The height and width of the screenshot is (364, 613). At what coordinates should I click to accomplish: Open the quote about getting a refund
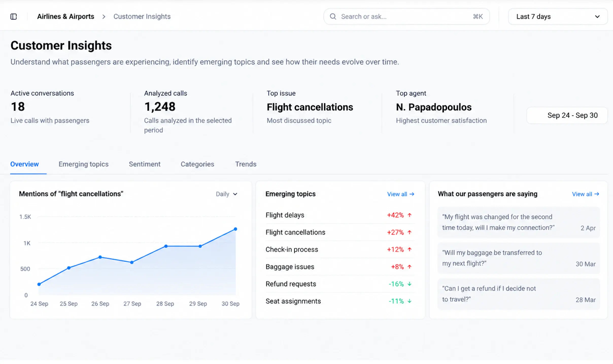coord(519,294)
